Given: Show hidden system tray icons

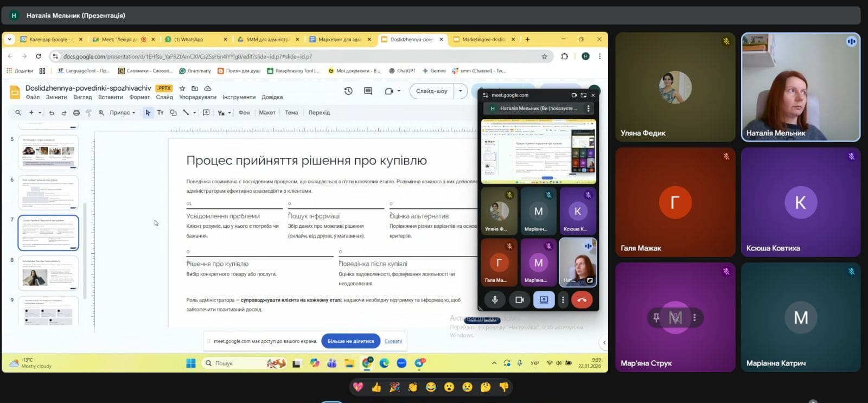Looking at the screenshot, I should [x=494, y=363].
